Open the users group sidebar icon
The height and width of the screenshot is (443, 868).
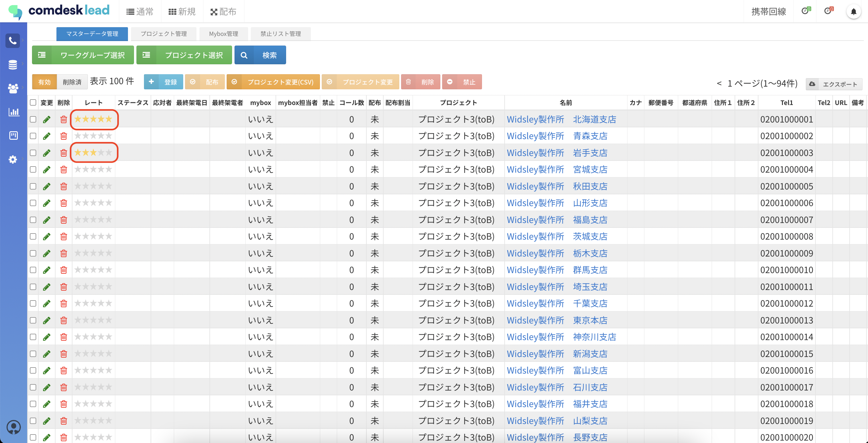tap(13, 88)
